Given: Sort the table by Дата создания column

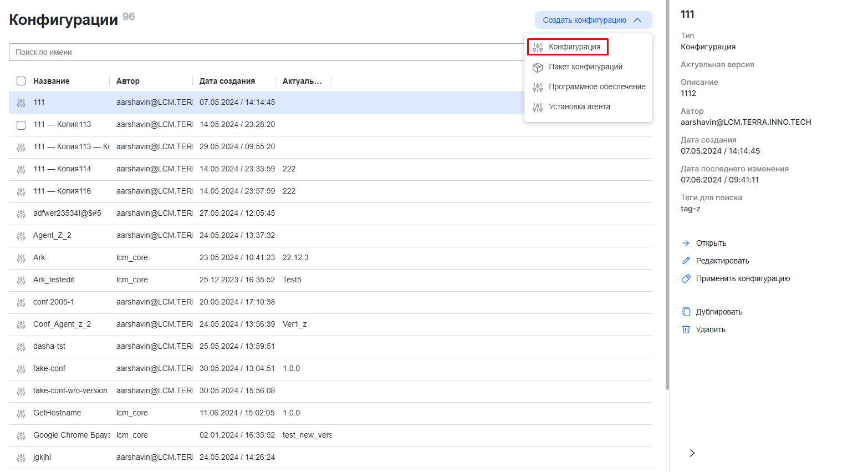Looking at the screenshot, I should click(227, 81).
